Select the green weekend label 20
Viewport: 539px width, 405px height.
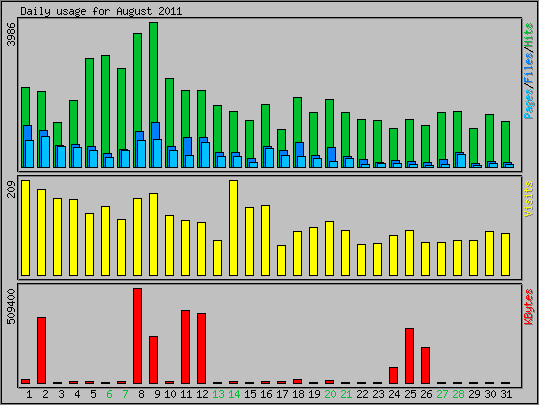(330, 394)
